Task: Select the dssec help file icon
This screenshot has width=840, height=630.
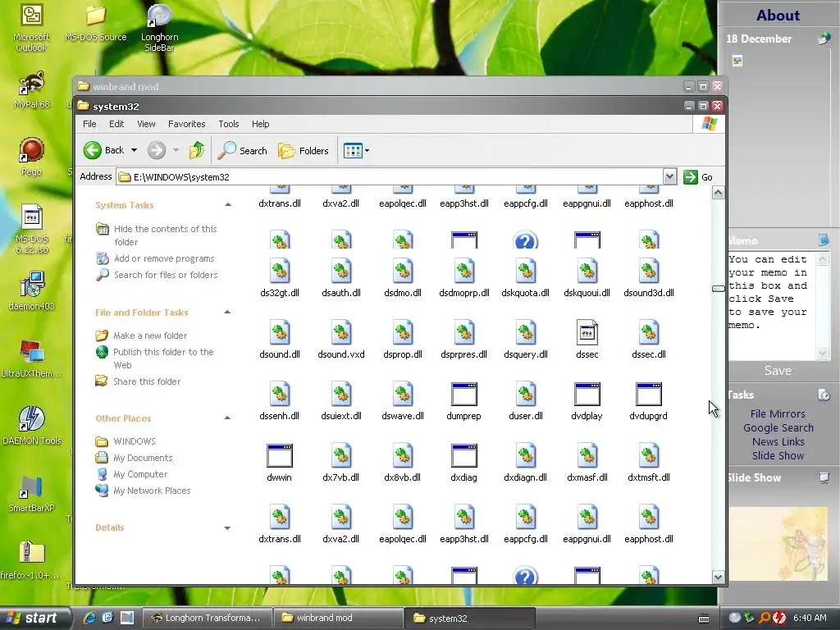Action: tap(587, 333)
